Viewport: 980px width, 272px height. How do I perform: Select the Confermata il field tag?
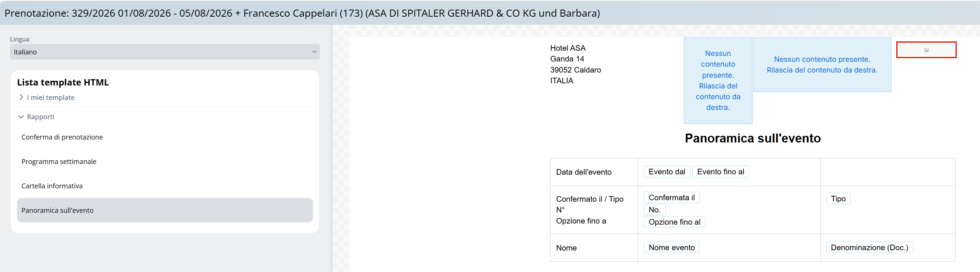(672, 198)
